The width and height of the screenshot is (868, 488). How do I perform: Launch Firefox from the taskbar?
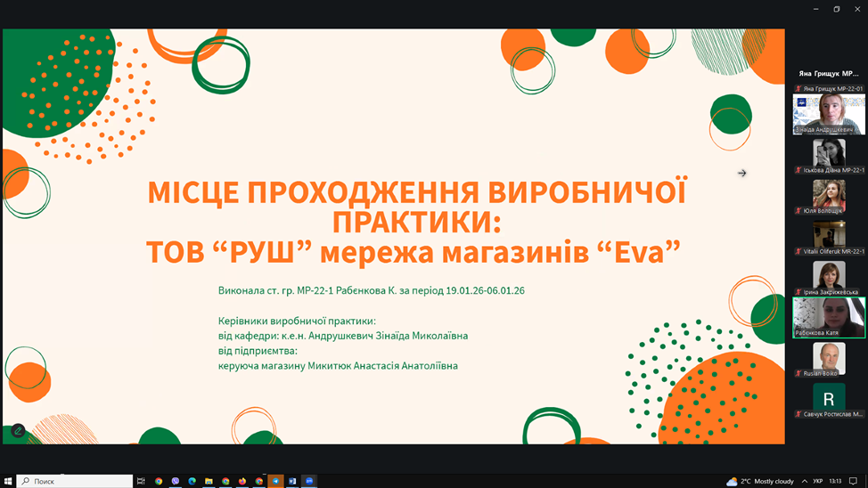click(x=242, y=481)
